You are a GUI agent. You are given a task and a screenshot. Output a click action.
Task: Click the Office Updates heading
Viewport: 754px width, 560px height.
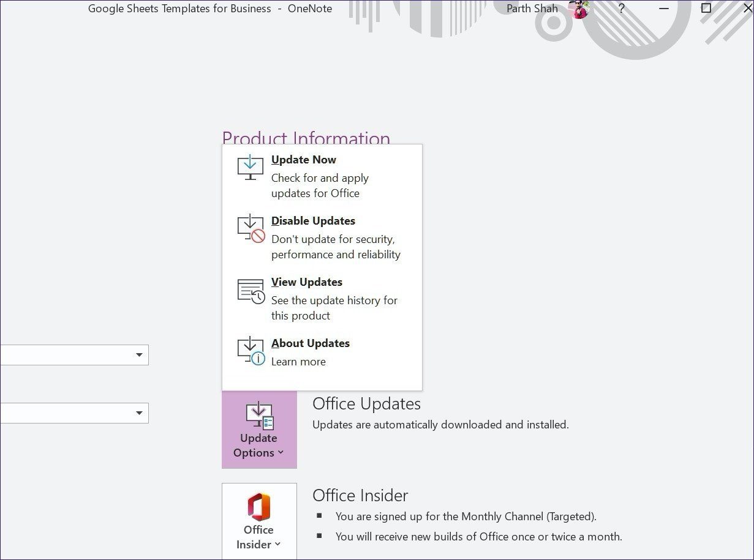coord(366,404)
